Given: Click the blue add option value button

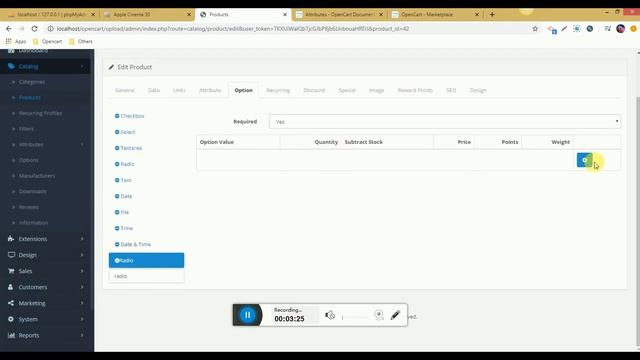Looking at the screenshot, I should [584, 160].
